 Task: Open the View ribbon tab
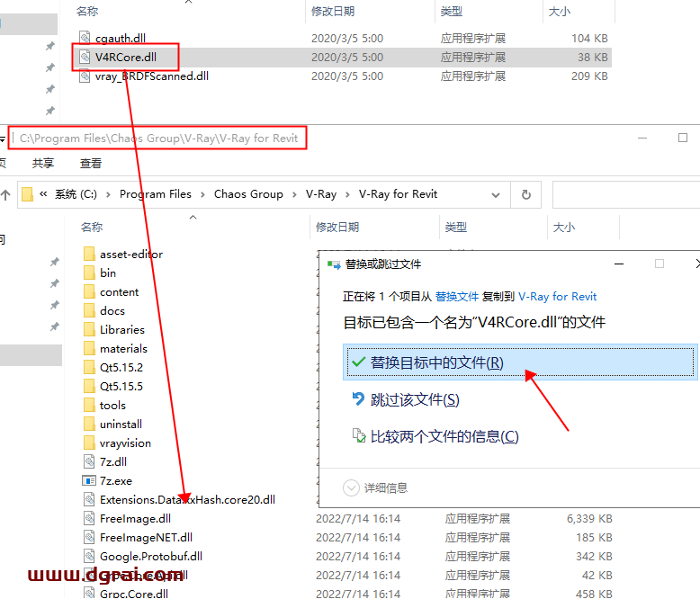click(91, 163)
